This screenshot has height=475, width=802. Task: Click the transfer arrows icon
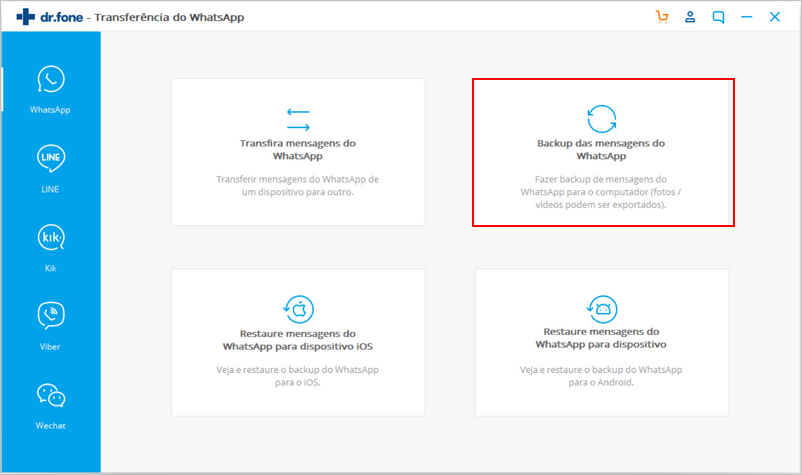[x=298, y=119]
